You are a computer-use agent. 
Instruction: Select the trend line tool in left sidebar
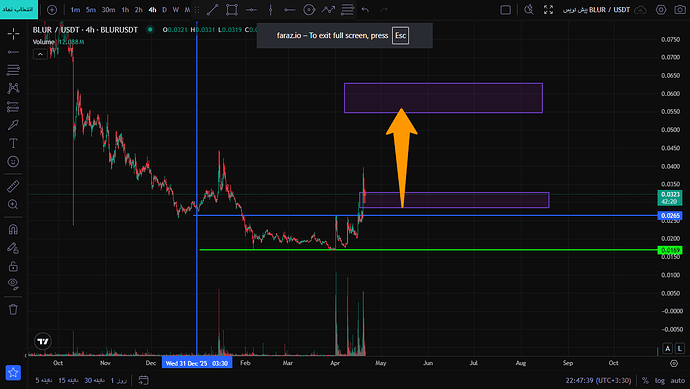pos(13,52)
